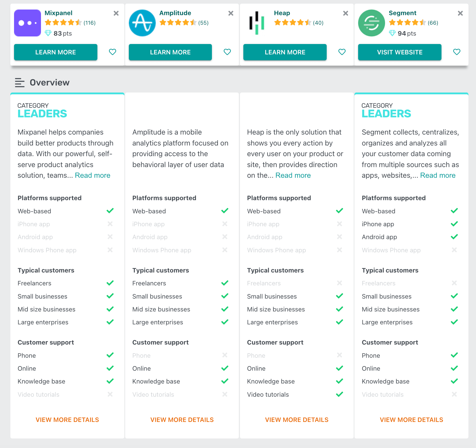Click Visit Website for Segment
The width and height of the screenshot is (476, 448).
point(399,52)
